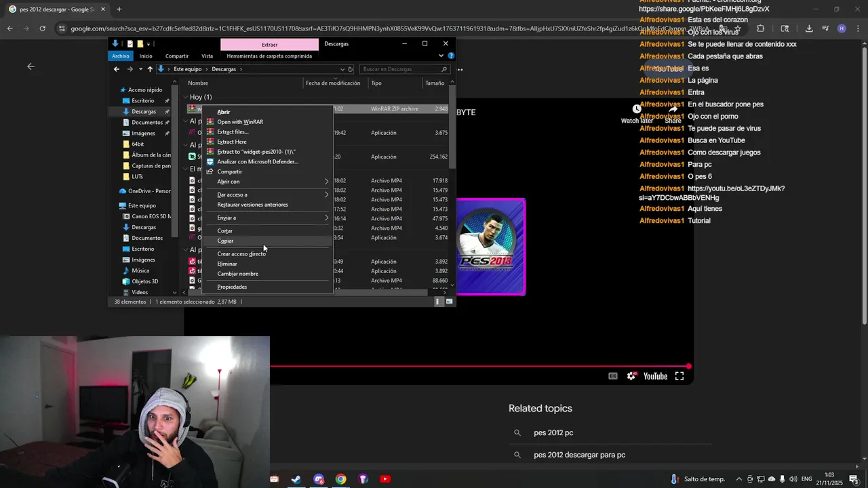Click the Buscar en Descargas field
Image resolution: width=868 pixels, height=488 pixels.
point(403,69)
